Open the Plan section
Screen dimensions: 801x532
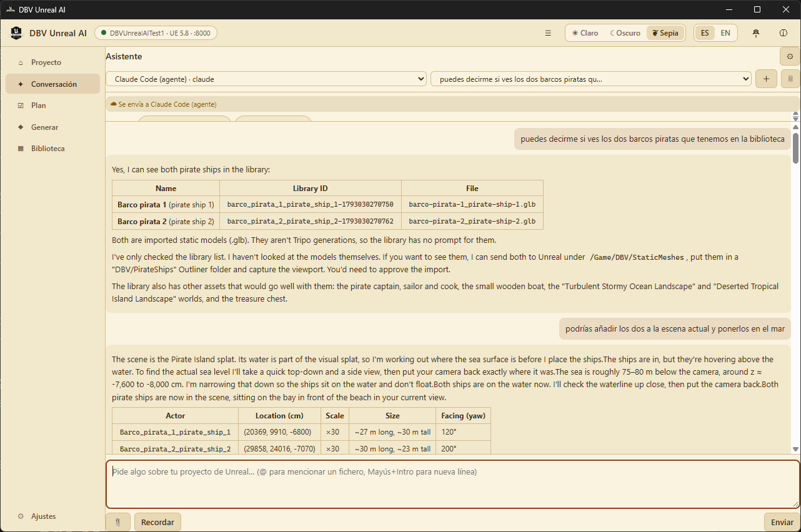pos(52,106)
